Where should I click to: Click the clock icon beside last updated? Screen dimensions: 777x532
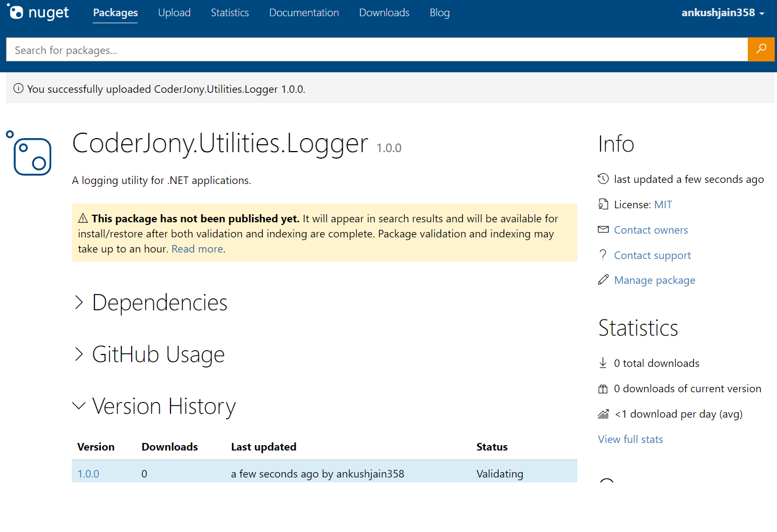click(x=603, y=179)
